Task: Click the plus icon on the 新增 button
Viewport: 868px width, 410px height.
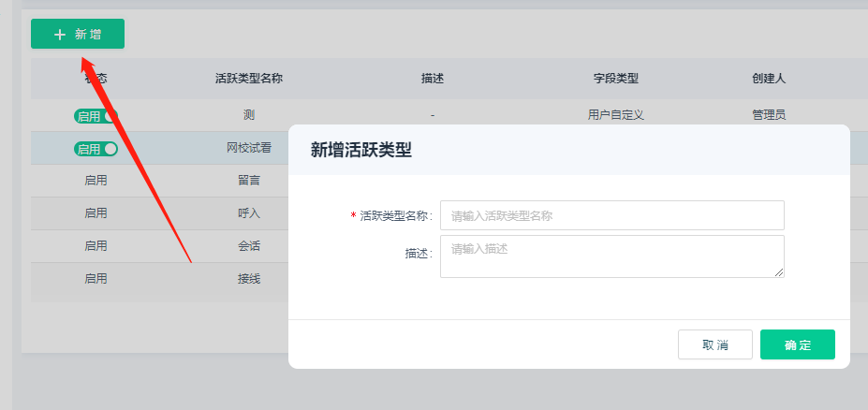Action: click(x=60, y=35)
